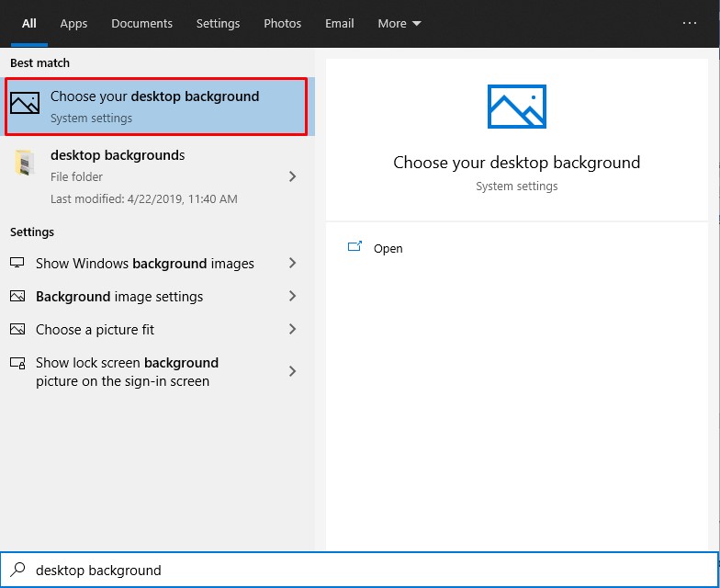Click the image icon for Background image settings
This screenshot has width=720, height=588.
pyautogui.click(x=17, y=297)
